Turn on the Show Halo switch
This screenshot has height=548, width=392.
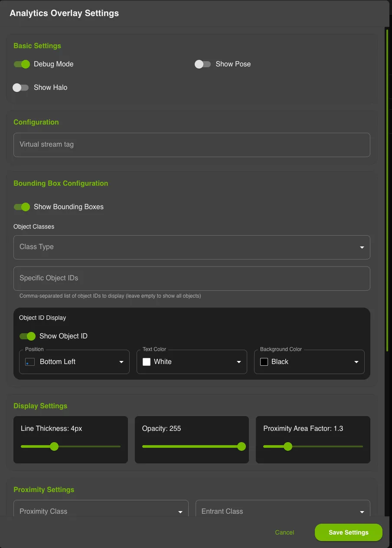21,88
